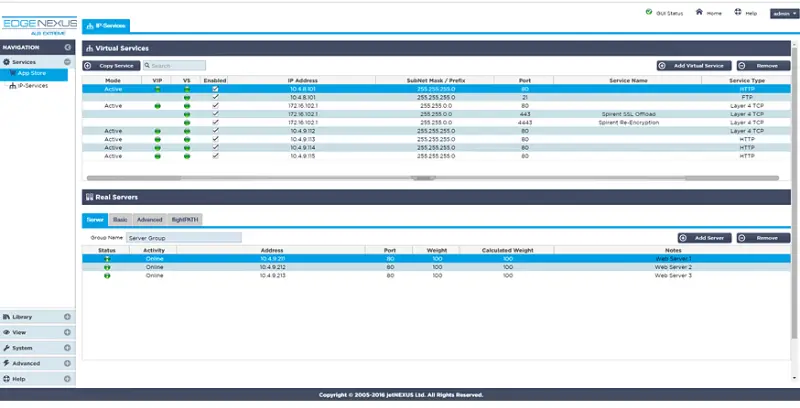The image size is (800, 408).
Task: Click the EdgeNexus logo
Action: coord(39,26)
